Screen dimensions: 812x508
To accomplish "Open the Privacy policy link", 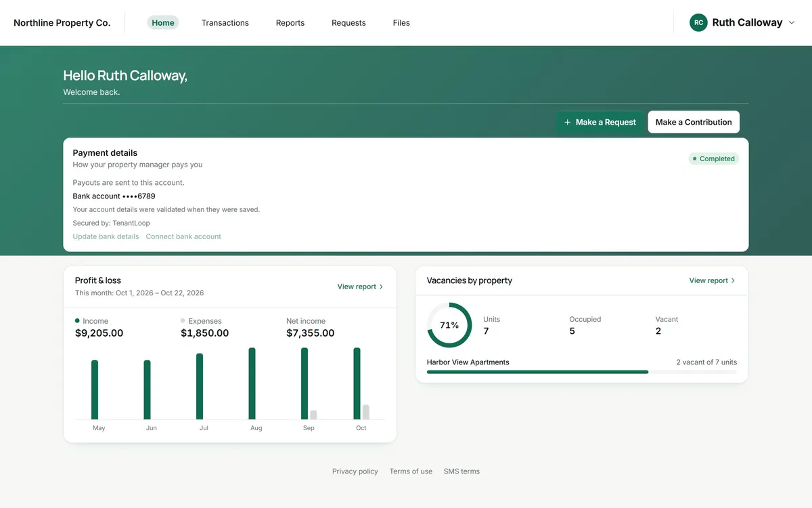I will point(355,471).
